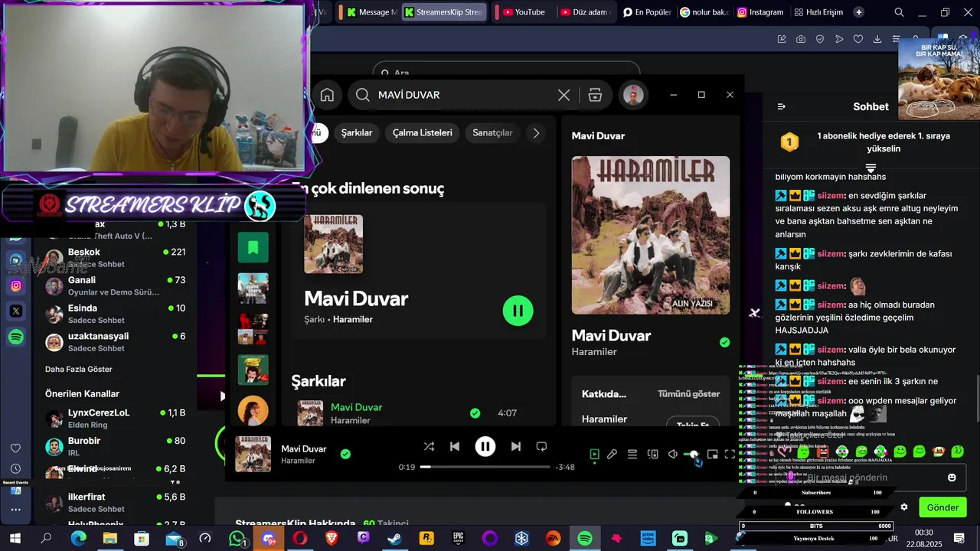
Task: Select the Çalma Listeleri filter chip
Action: click(x=422, y=132)
